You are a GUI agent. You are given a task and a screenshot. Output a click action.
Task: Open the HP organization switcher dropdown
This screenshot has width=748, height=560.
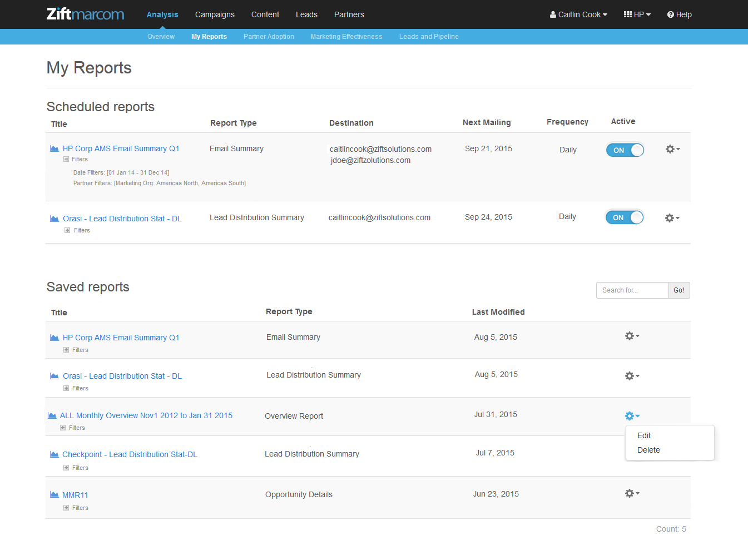pyautogui.click(x=637, y=14)
